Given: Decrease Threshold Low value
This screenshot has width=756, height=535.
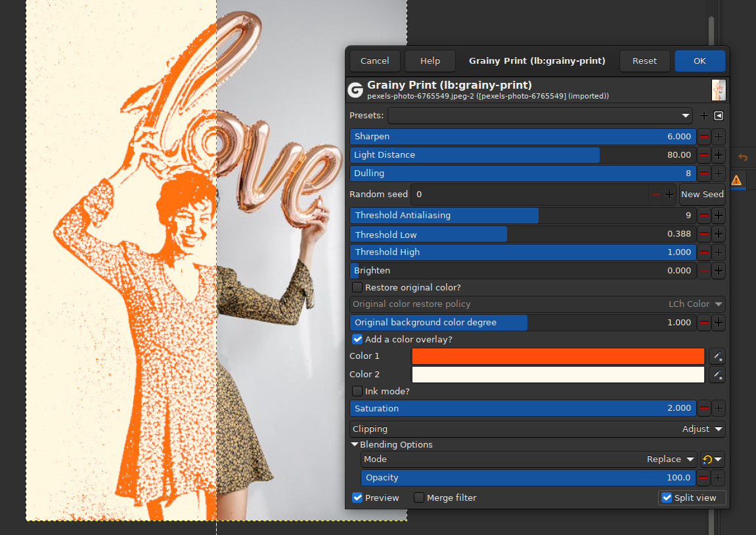Looking at the screenshot, I should tap(704, 234).
